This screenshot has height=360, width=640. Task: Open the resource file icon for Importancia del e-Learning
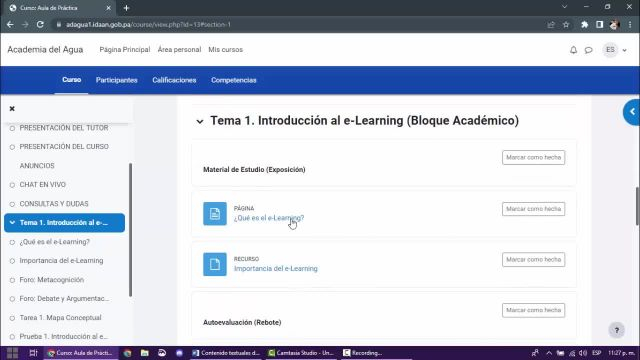pyautogui.click(x=215, y=264)
